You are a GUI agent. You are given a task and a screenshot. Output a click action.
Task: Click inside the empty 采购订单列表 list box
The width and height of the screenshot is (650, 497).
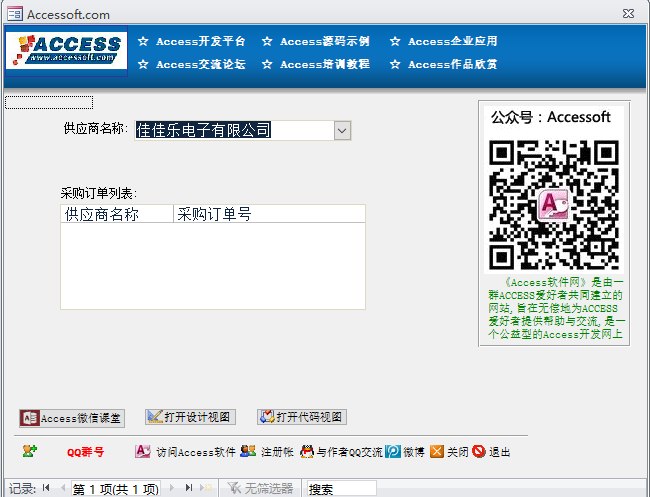(x=213, y=266)
